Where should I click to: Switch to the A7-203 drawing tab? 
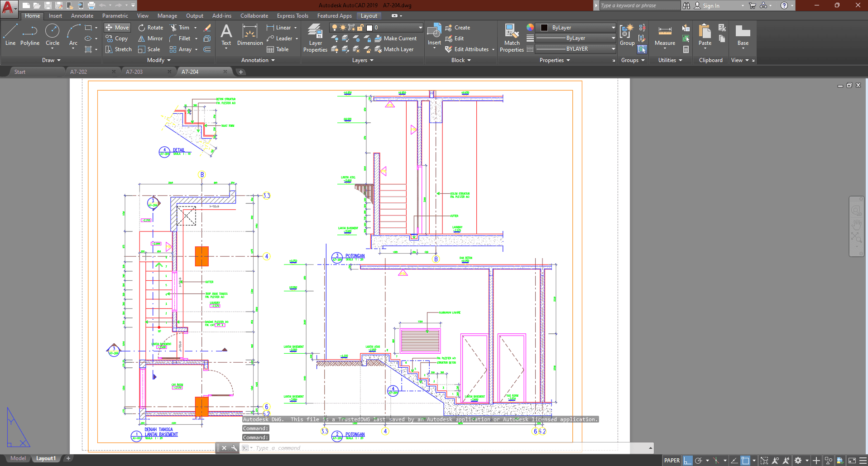coord(134,72)
